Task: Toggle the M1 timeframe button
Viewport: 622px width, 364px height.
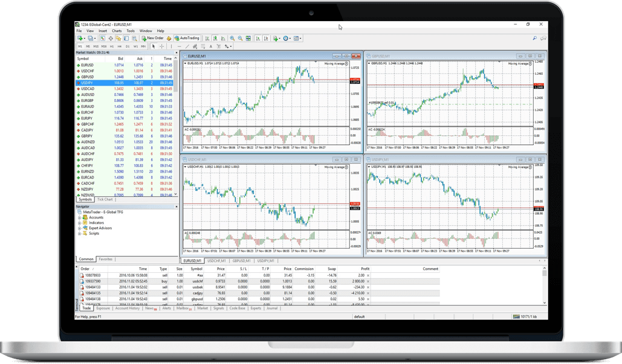Action: 80,46
